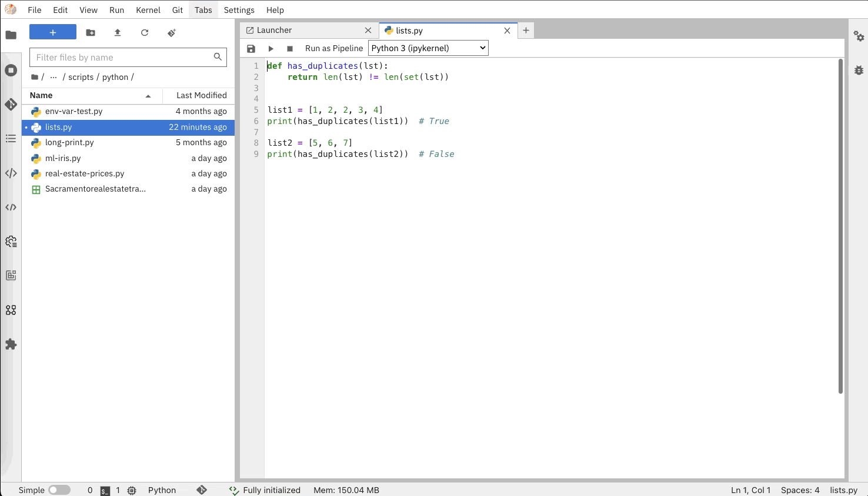This screenshot has height=496, width=868.
Task: Refresh the file list
Action: 145,33
